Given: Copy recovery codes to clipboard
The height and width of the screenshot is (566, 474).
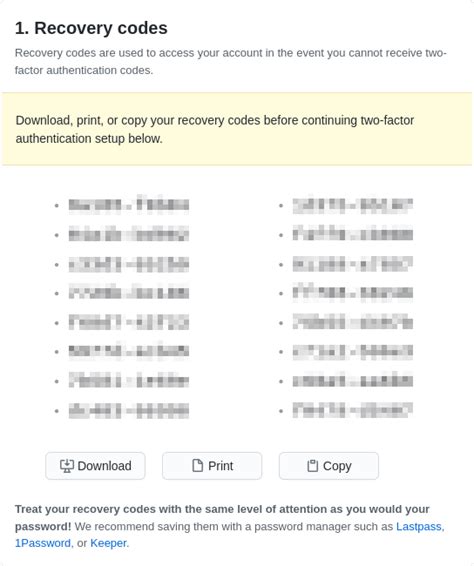Looking at the screenshot, I should click(329, 466).
